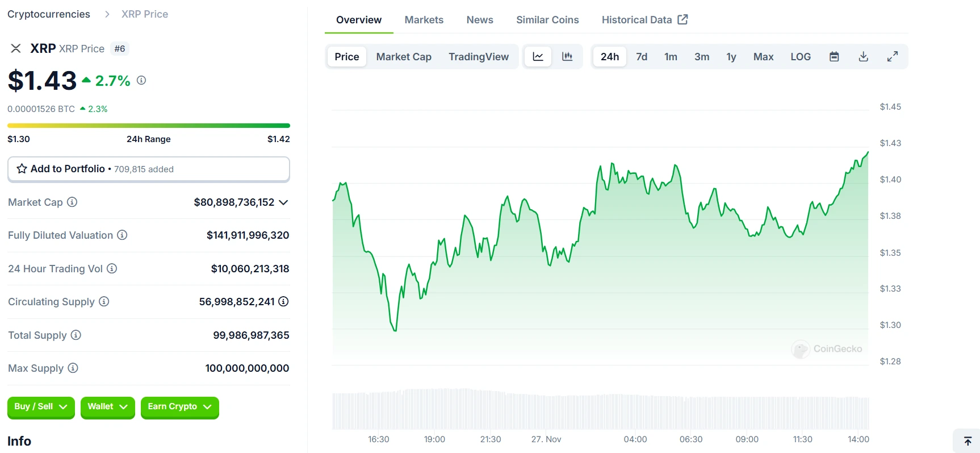This screenshot has width=980, height=453.
Task: Open the Similar Coins tab
Action: click(547, 20)
